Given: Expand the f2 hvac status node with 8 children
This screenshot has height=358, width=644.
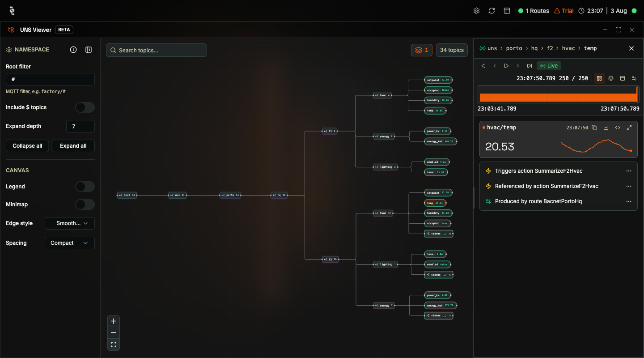Looking at the screenshot, I should [439, 234].
